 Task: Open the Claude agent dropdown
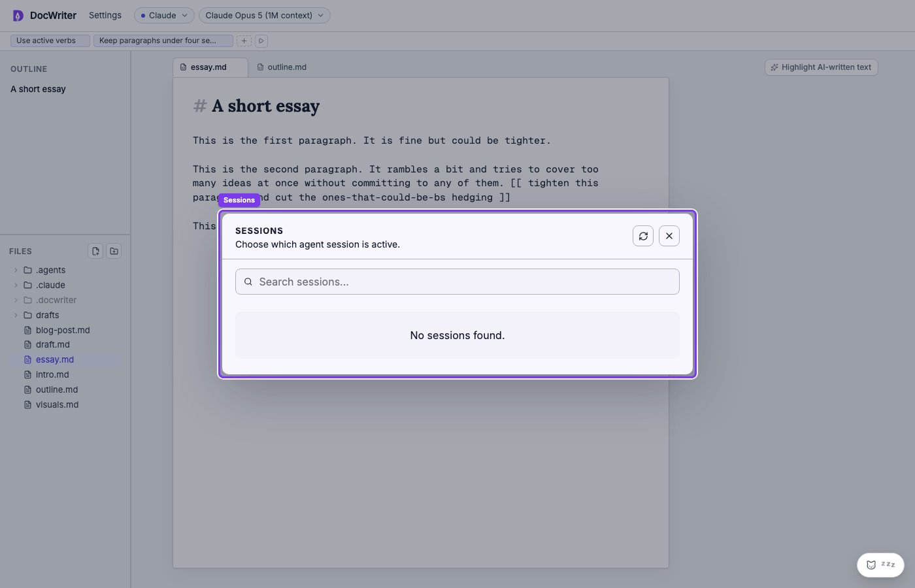pyautogui.click(x=164, y=15)
